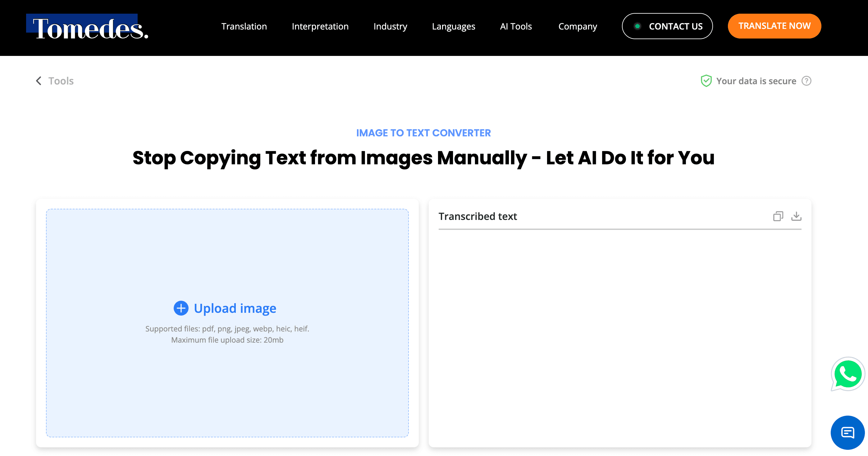Click the 'Transcribed text' label
868x456 pixels.
tap(477, 216)
